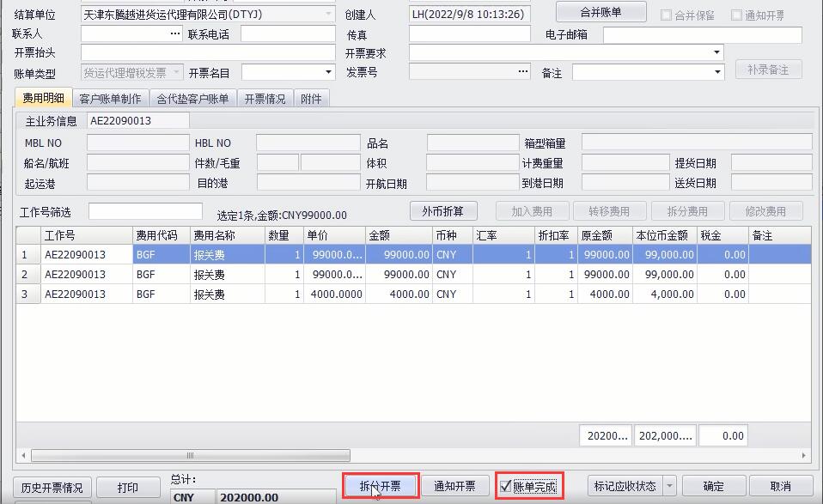Open the 开票情况 tab

tap(265, 99)
